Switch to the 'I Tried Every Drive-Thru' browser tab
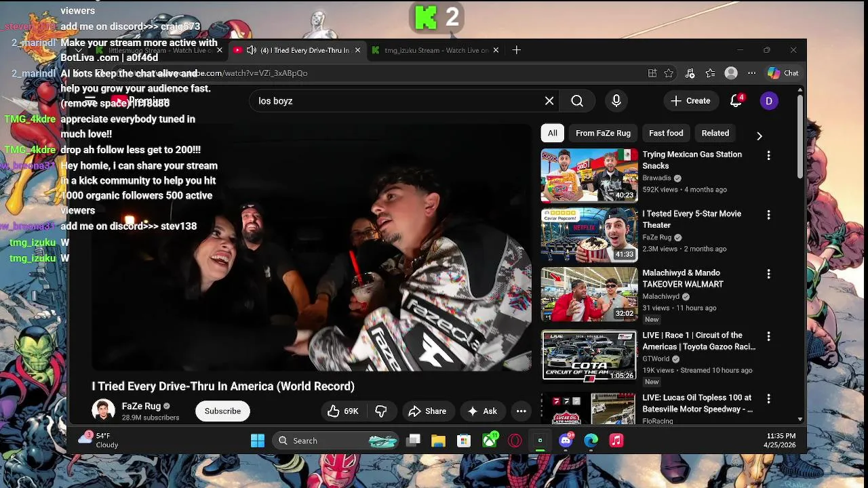Image resolution: width=868 pixels, height=488 pixels. (297, 50)
